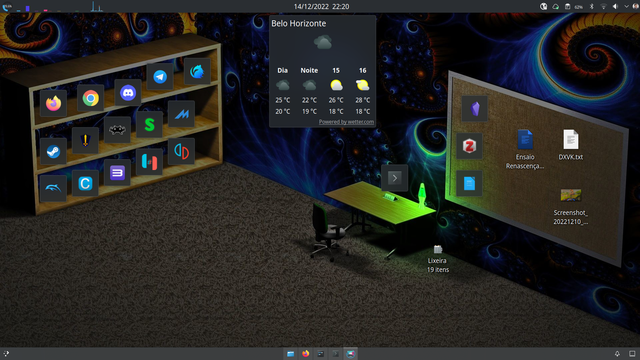The image size is (640, 360).
Task: Expand the hidden system tray icons arrow
Action: (626, 6)
